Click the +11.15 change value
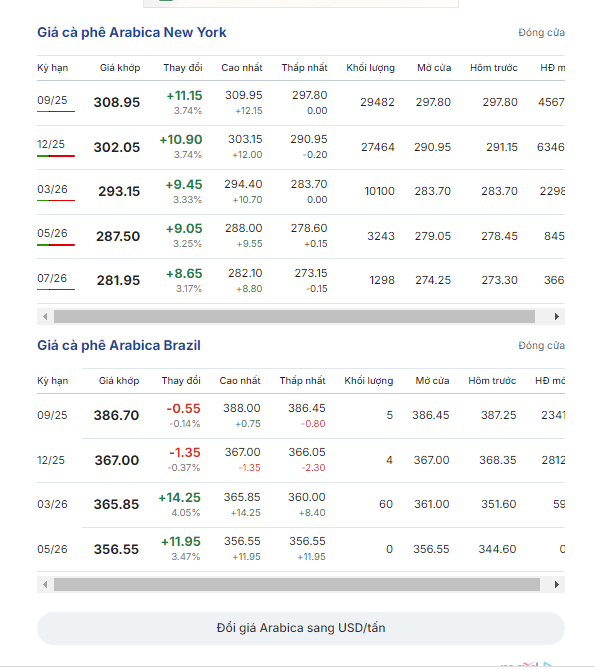The image size is (595, 669). pos(184,96)
